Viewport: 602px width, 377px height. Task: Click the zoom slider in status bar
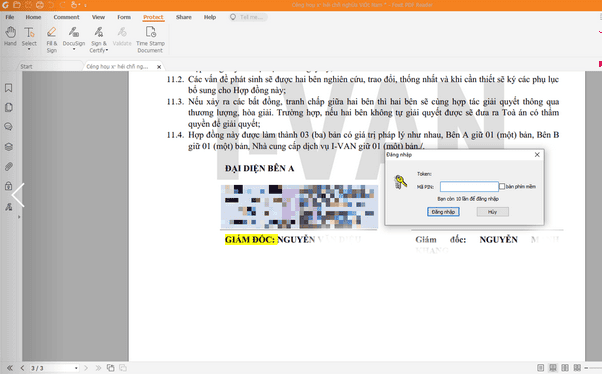point(593,368)
